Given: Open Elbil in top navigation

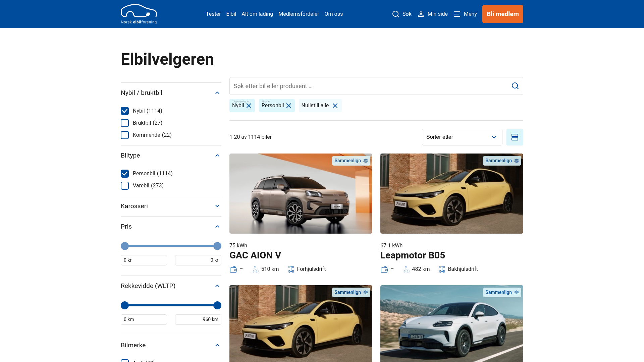Looking at the screenshot, I should click(x=231, y=14).
